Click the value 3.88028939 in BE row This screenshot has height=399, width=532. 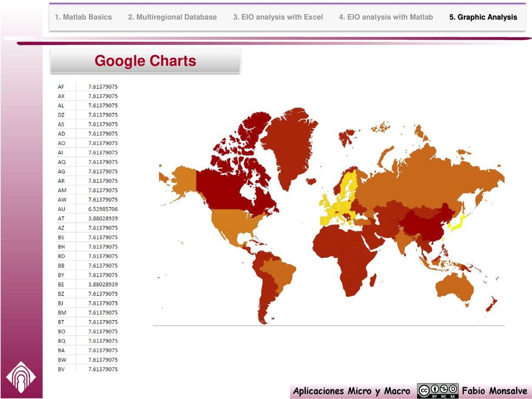103,285
